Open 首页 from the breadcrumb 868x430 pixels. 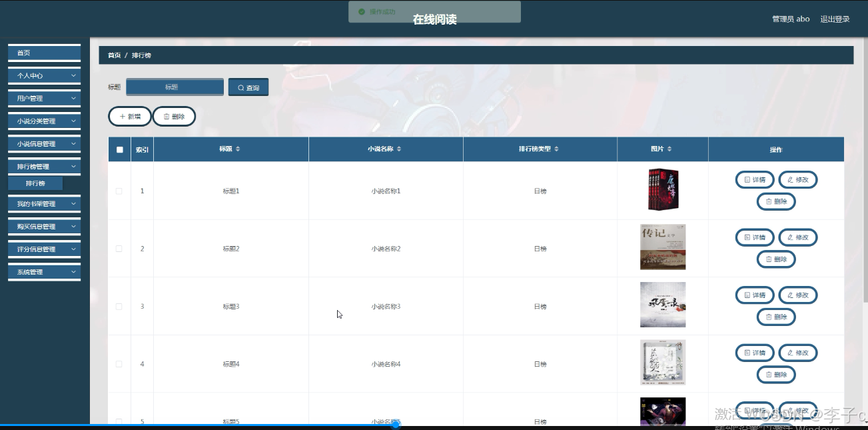[113, 55]
